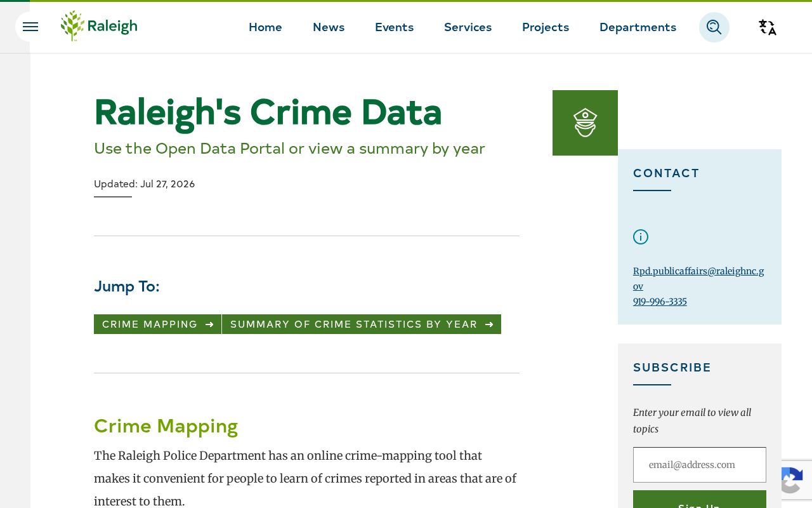Open the Events nav item
The width and height of the screenshot is (812, 508).
394,27
